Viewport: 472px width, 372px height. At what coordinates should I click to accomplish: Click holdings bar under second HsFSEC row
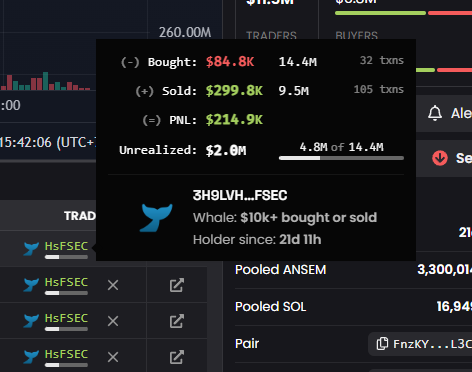pos(66,293)
